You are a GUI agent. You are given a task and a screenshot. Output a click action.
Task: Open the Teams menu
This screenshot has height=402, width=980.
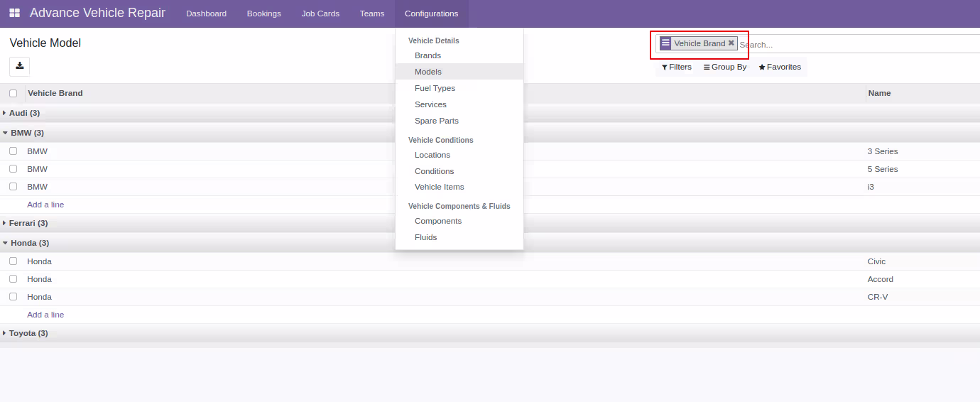coord(372,13)
